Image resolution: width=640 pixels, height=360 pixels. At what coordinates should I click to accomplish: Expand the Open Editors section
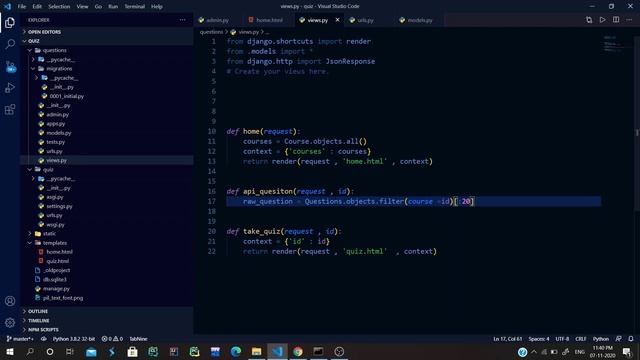107,32
